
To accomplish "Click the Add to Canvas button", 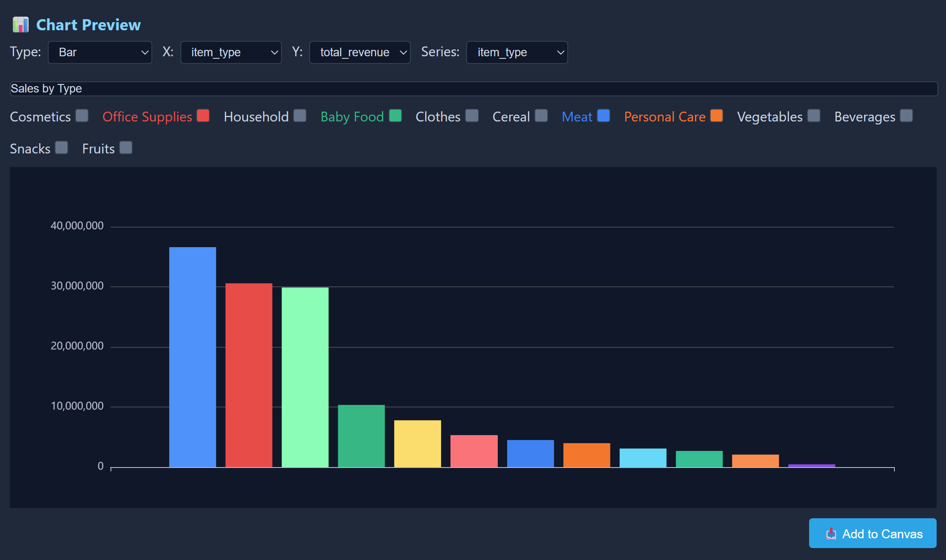I will tap(872, 533).
